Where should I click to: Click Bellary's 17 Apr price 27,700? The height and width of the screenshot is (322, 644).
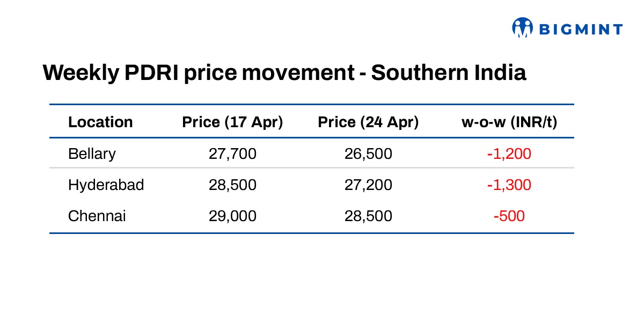pos(232,154)
